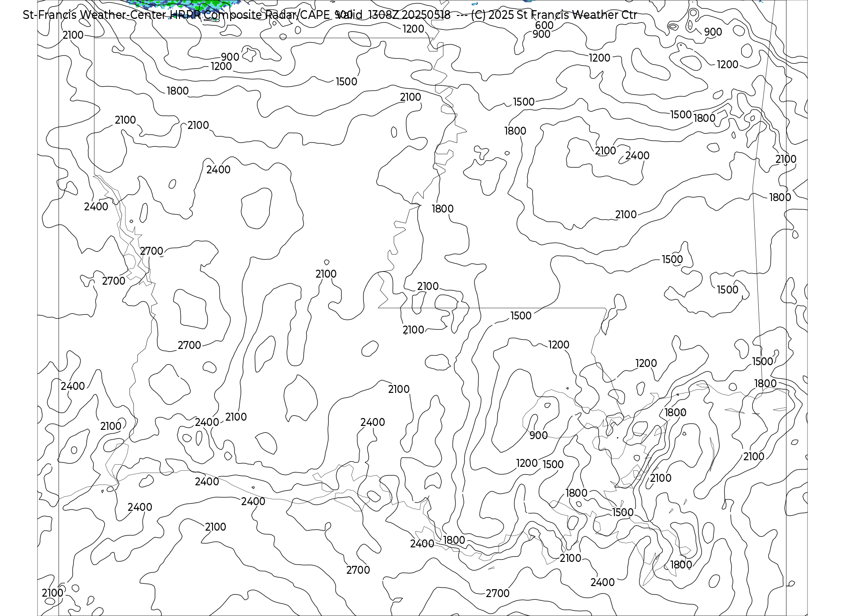Click the 'Valid 1308Z 20250518' timestamp text
This screenshot has height=616, width=845.
click(x=393, y=15)
